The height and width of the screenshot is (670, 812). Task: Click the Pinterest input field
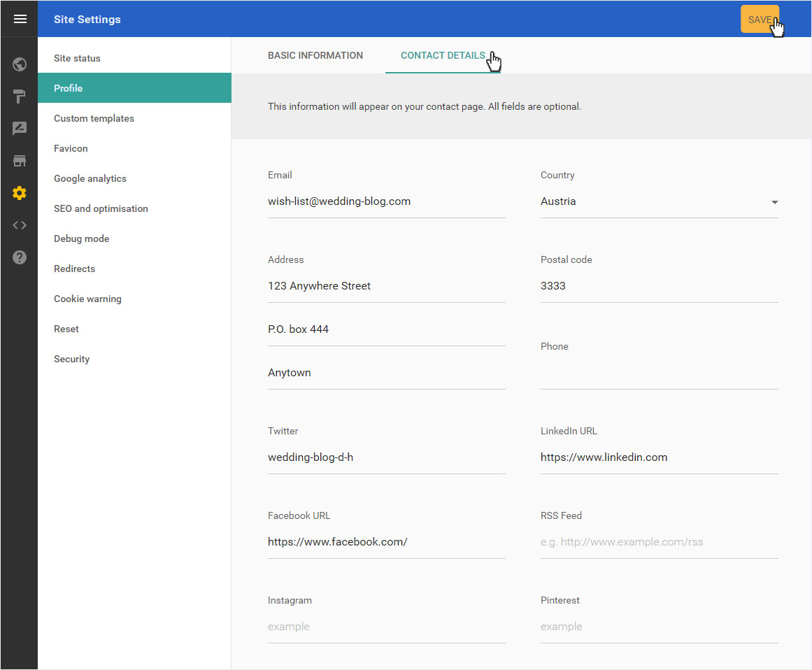click(x=660, y=627)
